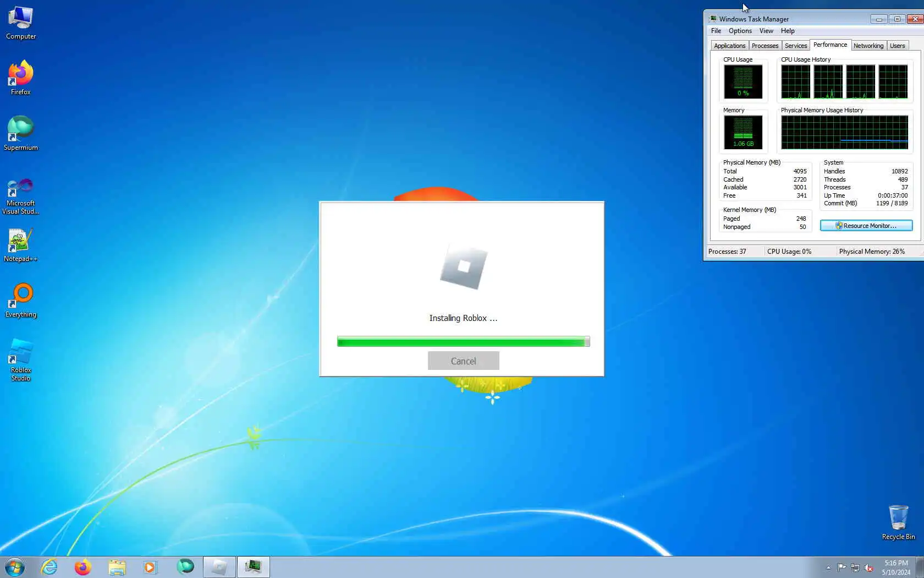Open the taskbar clock showing 5:16 PM

[896, 568]
